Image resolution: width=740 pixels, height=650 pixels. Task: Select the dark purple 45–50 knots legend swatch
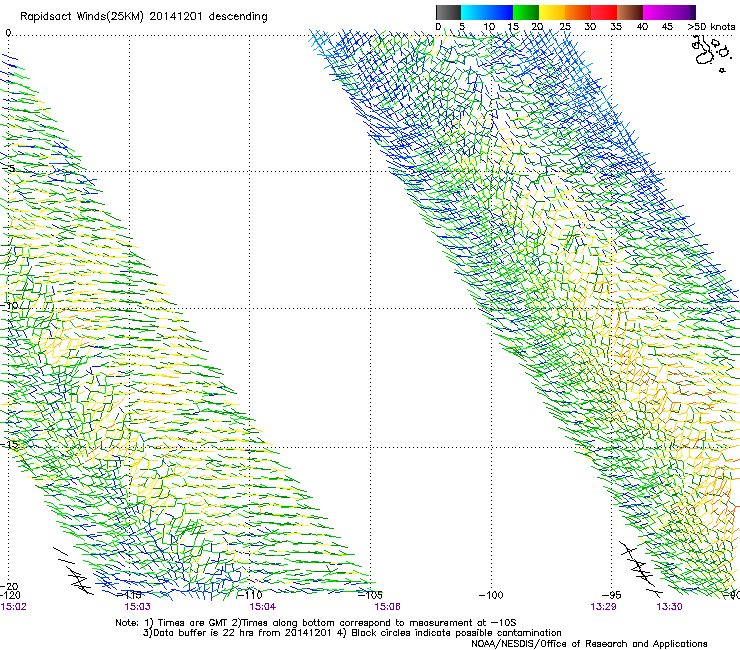pyautogui.click(x=682, y=12)
